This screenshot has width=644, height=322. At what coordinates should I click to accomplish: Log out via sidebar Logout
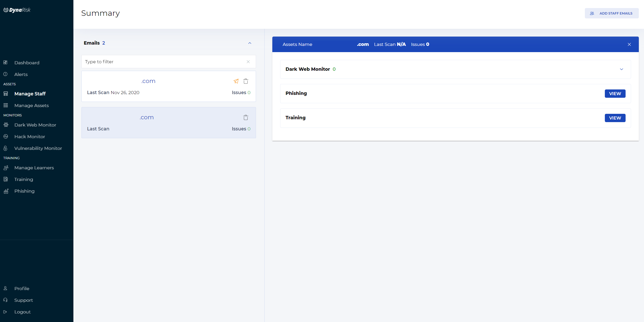click(22, 312)
